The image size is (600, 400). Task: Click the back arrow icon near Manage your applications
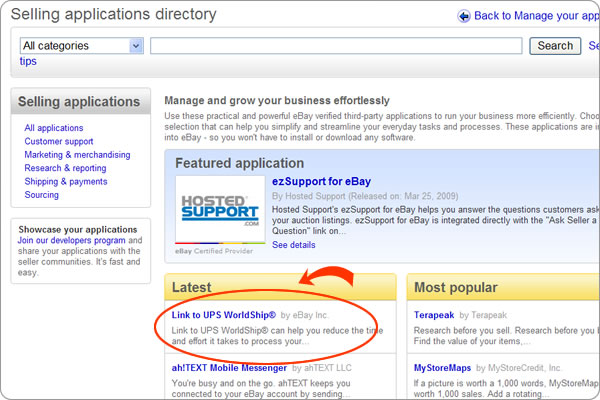tap(464, 16)
